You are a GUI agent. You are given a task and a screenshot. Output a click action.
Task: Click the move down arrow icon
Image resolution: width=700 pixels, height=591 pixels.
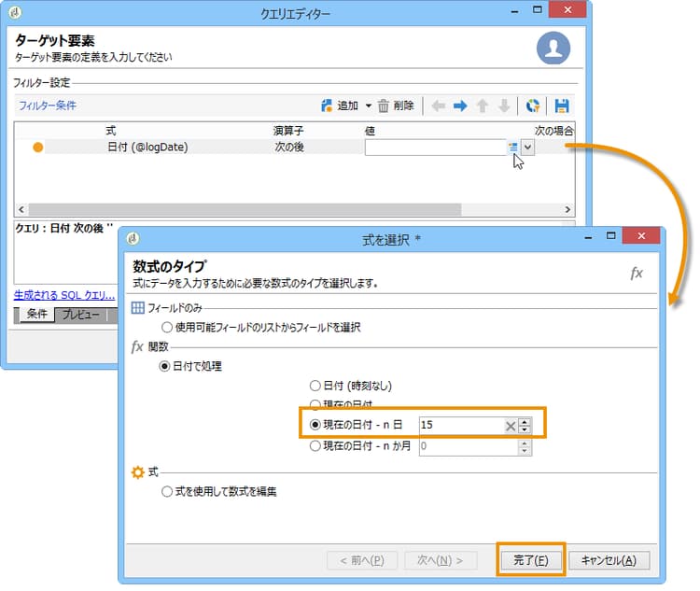point(504,106)
